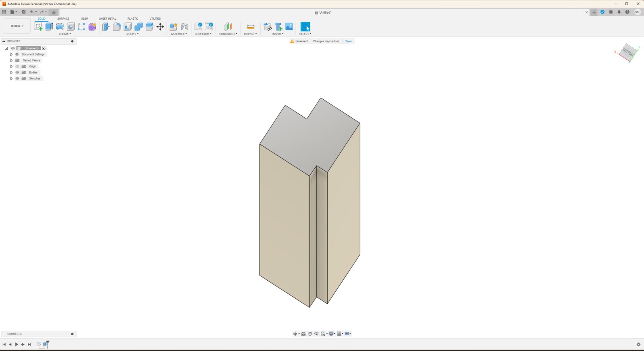This screenshot has height=351, width=644.
Task: Select the Create Sketch tool
Action: click(38, 27)
